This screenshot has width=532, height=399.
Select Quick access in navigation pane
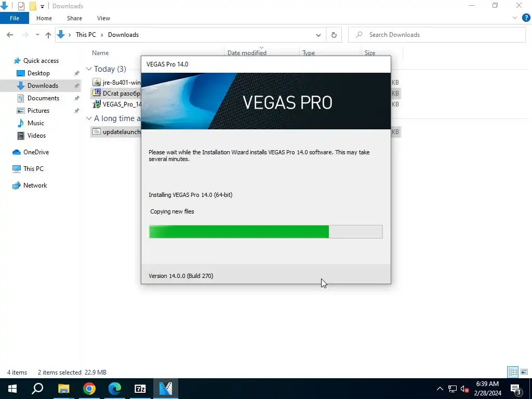[x=41, y=61]
